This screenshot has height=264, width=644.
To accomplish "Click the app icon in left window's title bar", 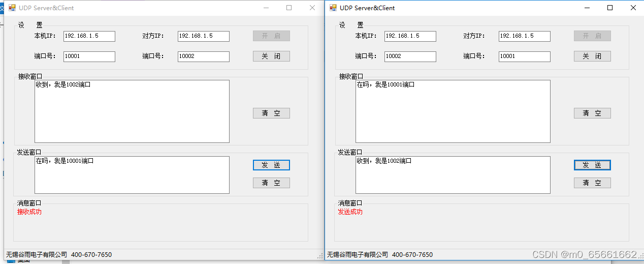I will pyautogui.click(x=12, y=8).
